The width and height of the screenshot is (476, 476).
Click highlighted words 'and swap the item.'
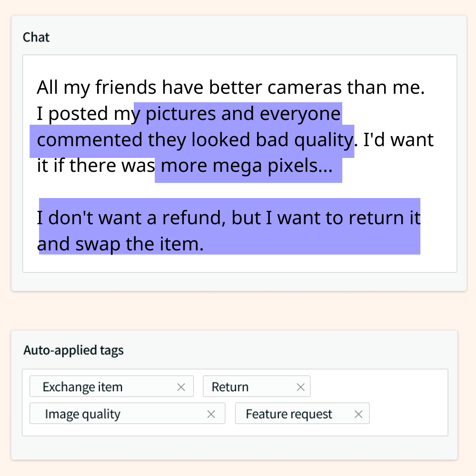pyautogui.click(x=120, y=244)
